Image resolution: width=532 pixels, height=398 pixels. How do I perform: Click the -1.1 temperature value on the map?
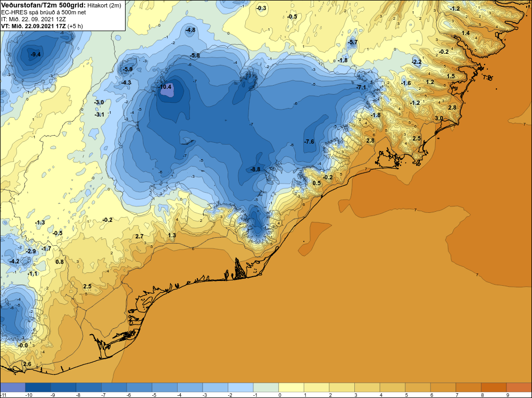coord(32,273)
